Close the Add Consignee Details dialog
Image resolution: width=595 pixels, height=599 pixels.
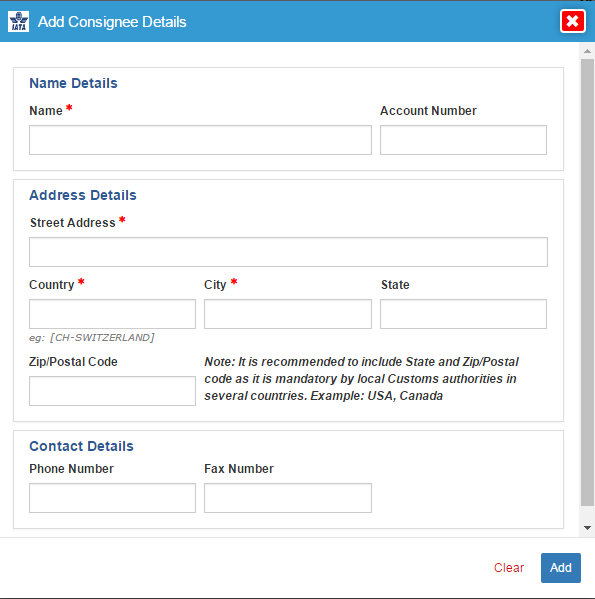pos(572,21)
